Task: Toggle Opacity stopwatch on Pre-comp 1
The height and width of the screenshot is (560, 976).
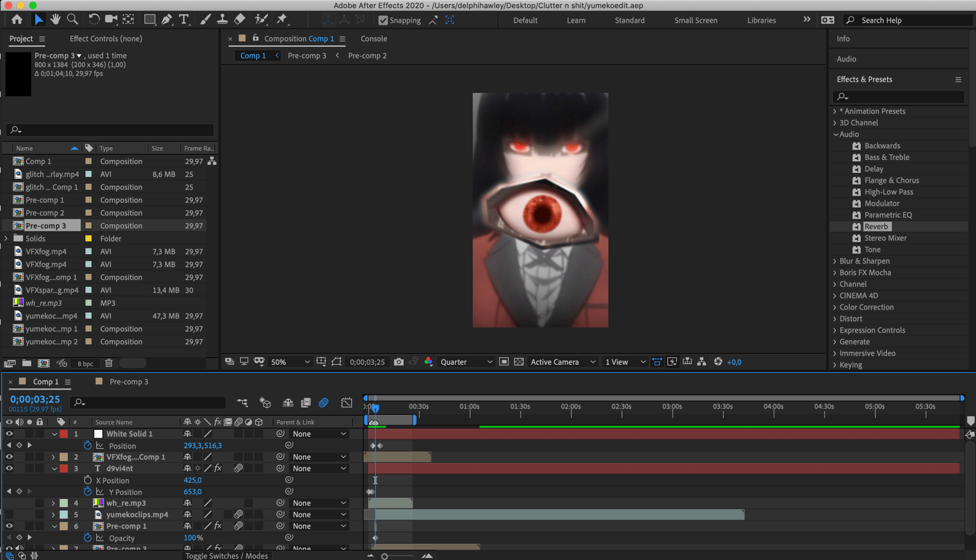Action: pos(88,538)
